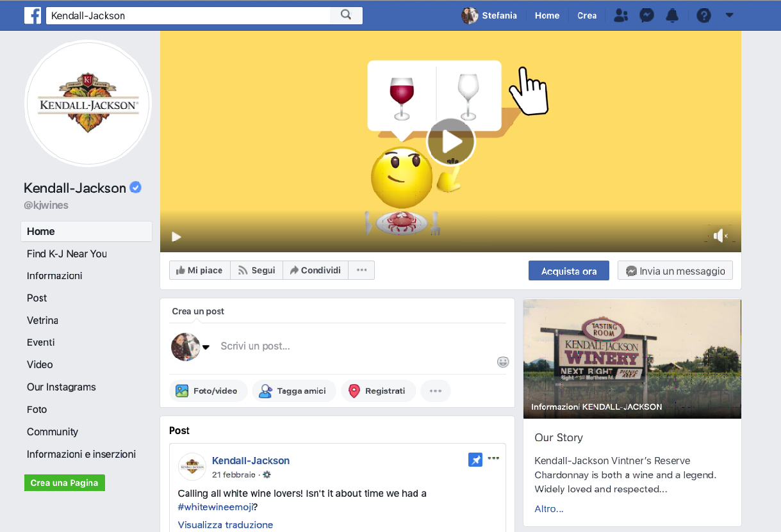Viewport: 781px width, 532px height.
Task: Open Find K-J Near You
Action: click(67, 254)
